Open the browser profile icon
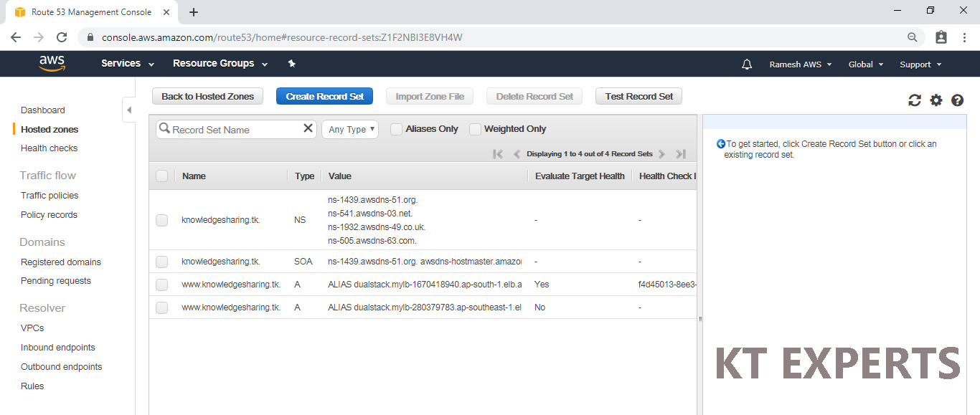Screen dimensions: 980x415 tap(941, 37)
